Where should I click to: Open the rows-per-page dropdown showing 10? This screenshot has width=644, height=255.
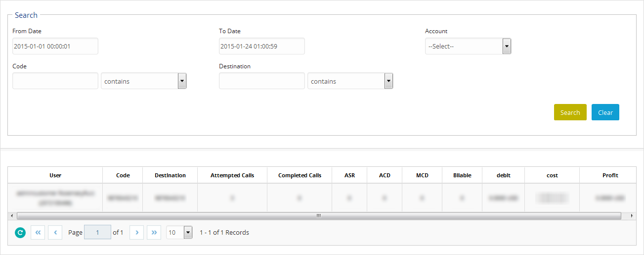pyautogui.click(x=179, y=232)
